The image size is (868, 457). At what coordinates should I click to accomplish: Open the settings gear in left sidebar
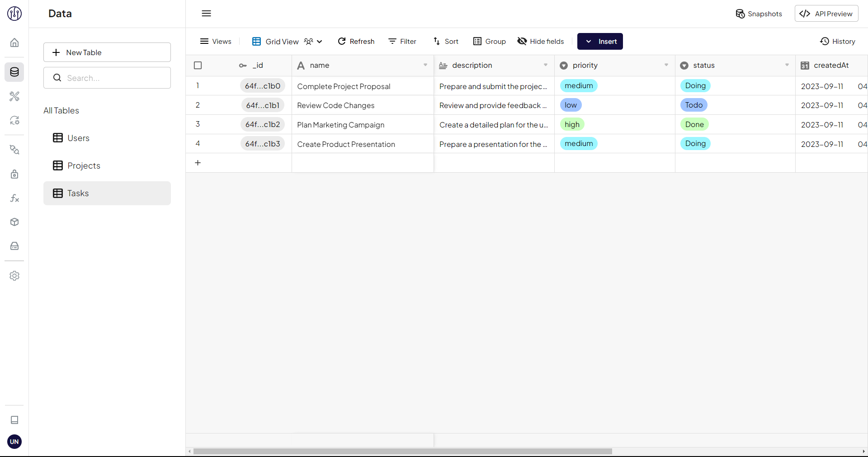pos(14,276)
